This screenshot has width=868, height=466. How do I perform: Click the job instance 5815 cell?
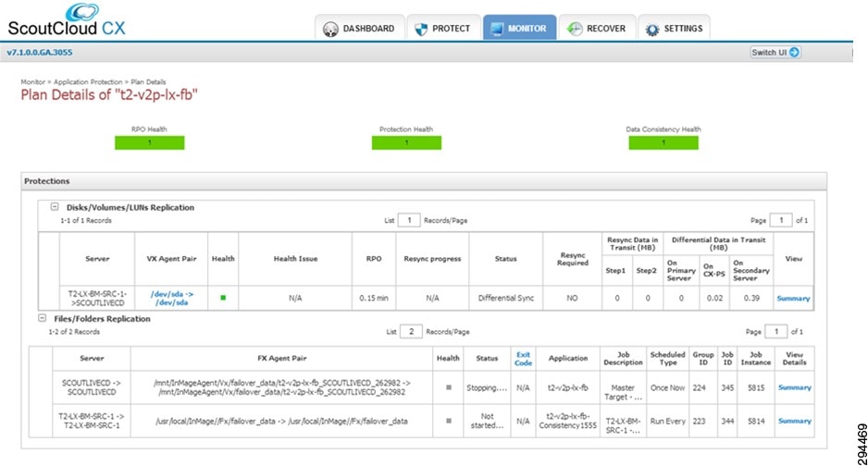756,387
